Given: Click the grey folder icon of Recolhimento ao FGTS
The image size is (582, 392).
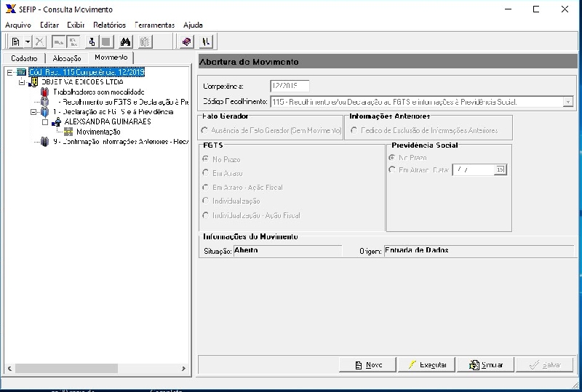Looking at the screenshot, I should (x=44, y=102).
